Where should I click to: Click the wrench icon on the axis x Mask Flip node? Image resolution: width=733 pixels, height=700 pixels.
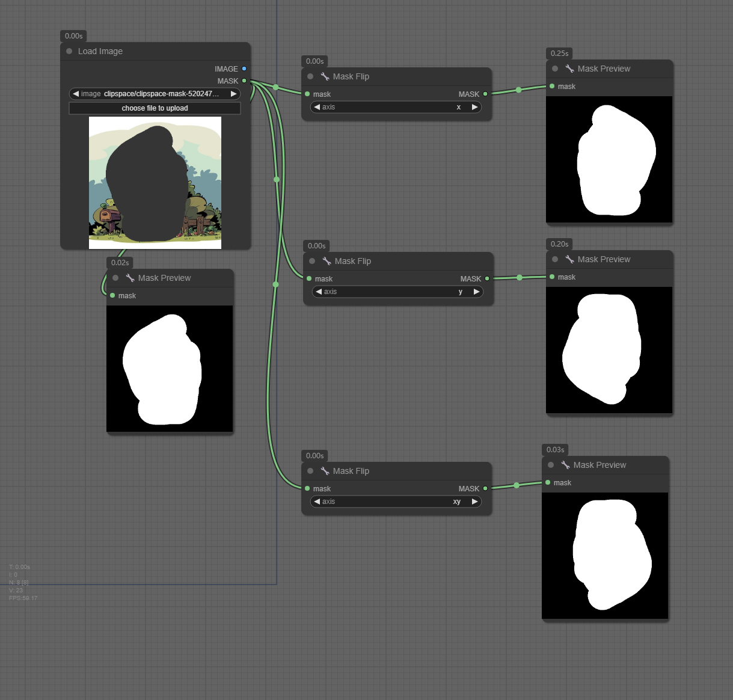click(x=325, y=76)
